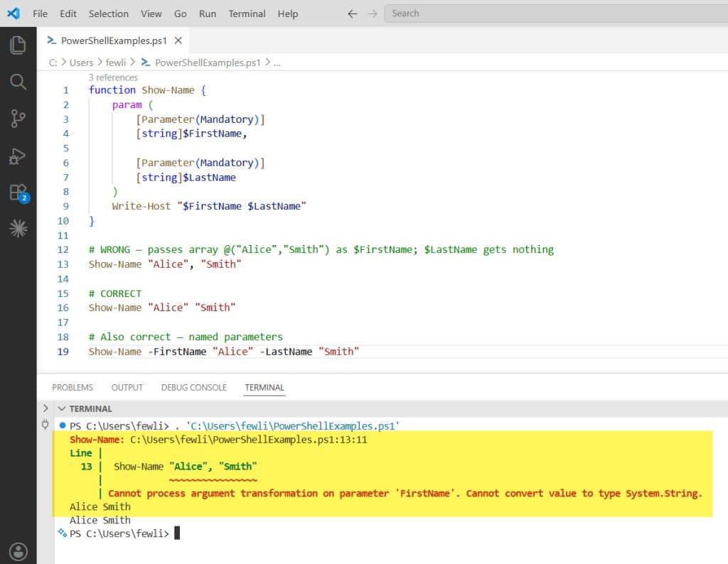
Task: Click the sparkle icon beside last prompt
Action: point(63,533)
